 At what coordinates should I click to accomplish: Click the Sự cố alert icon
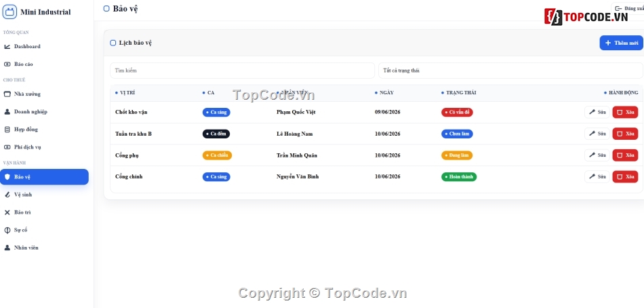(7, 230)
